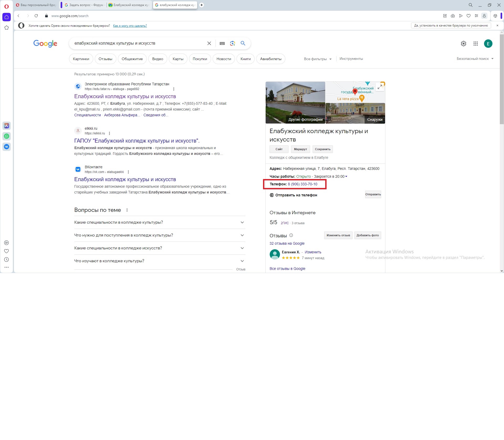Click 'Отправить' to phone button
504x440 pixels.
click(373, 194)
